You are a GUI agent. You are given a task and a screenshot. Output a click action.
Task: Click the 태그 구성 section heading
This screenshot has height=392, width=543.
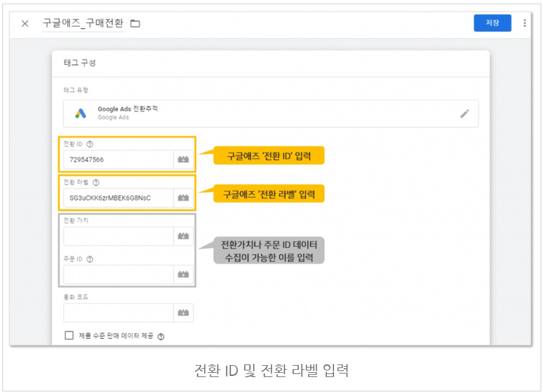click(x=80, y=63)
